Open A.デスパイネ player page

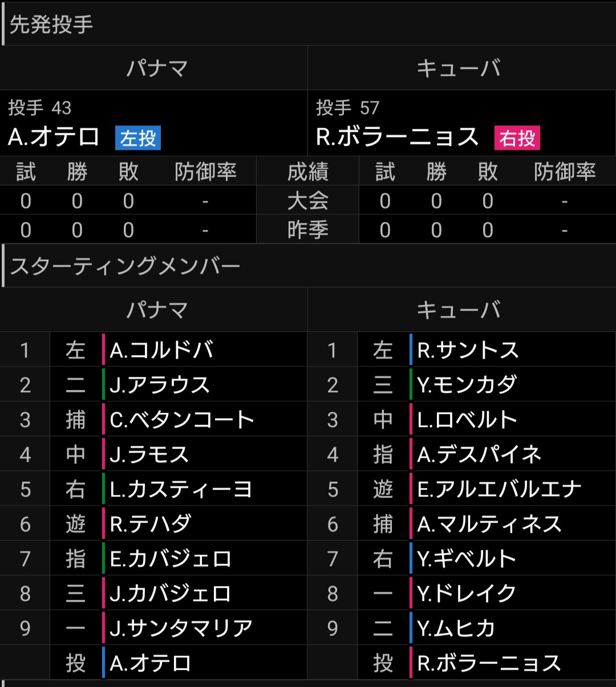479,454
